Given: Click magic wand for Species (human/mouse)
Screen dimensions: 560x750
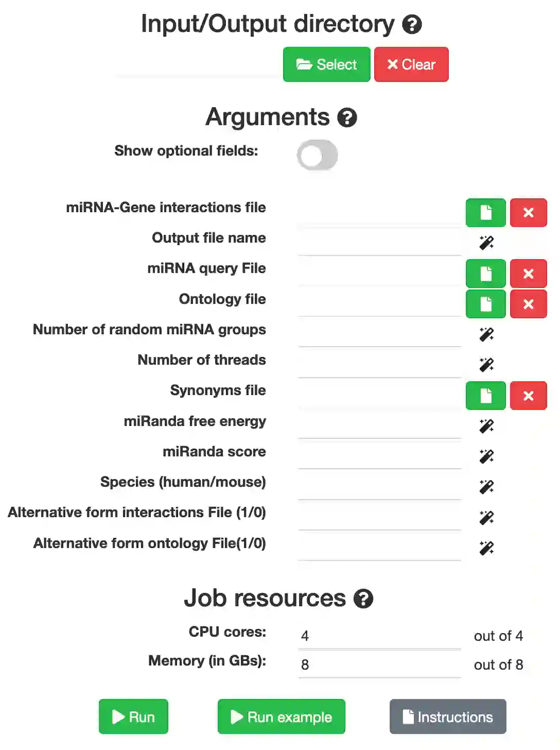Looking at the screenshot, I should [x=486, y=487].
